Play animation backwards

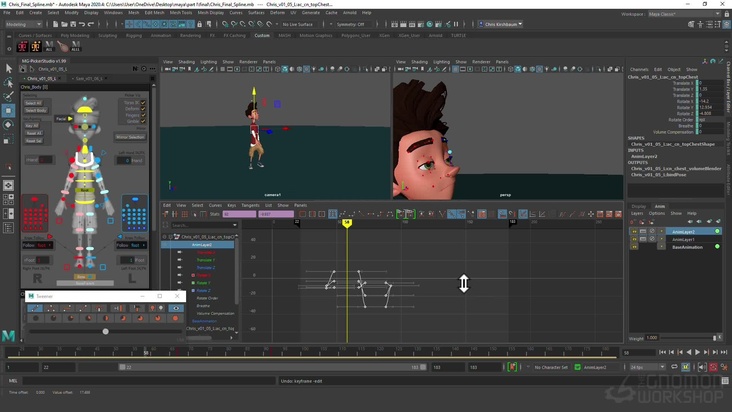point(689,352)
